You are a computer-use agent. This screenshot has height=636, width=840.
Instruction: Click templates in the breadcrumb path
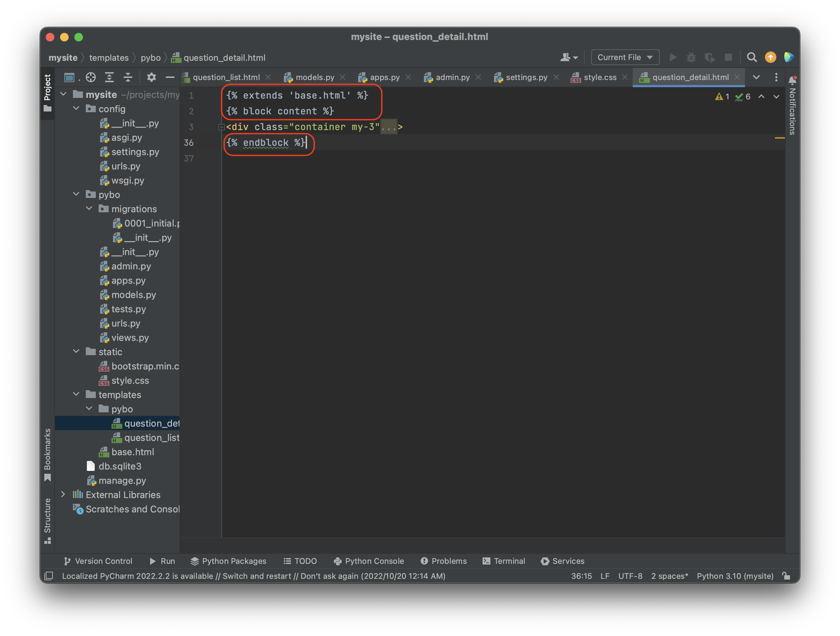tap(109, 58)
